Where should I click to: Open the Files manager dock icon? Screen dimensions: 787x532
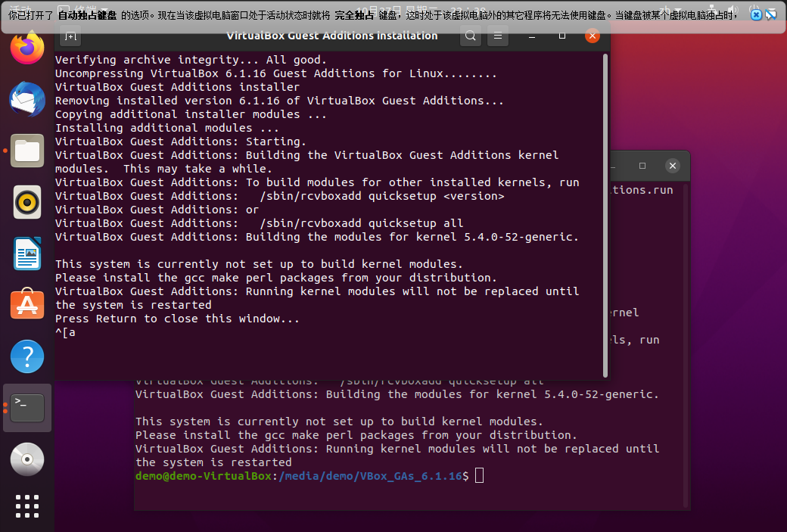tap(27, 151)
